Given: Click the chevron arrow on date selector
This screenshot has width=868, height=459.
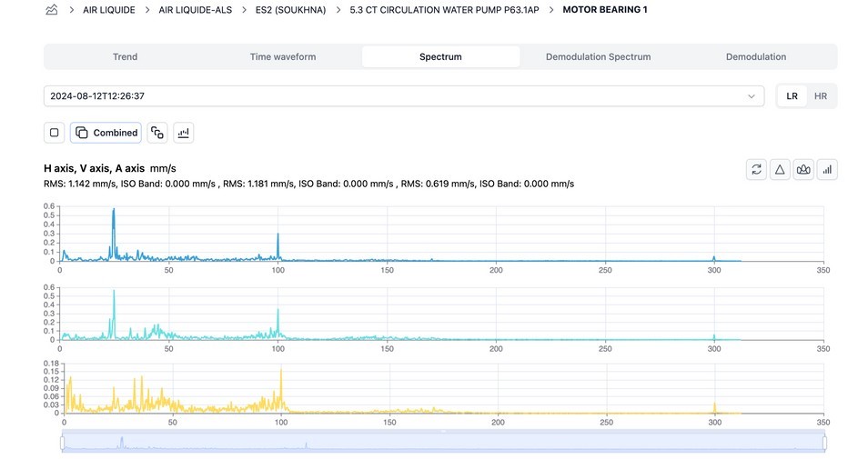Looking at the screenshot, I should [x=752, y=96].
